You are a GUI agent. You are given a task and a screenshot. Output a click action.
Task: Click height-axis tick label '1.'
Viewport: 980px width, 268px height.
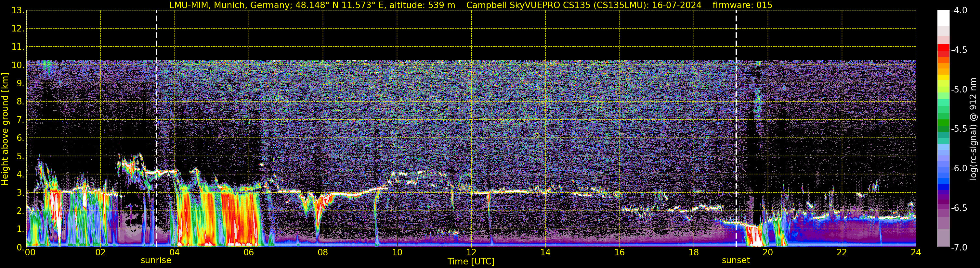(x=20, y=229)
